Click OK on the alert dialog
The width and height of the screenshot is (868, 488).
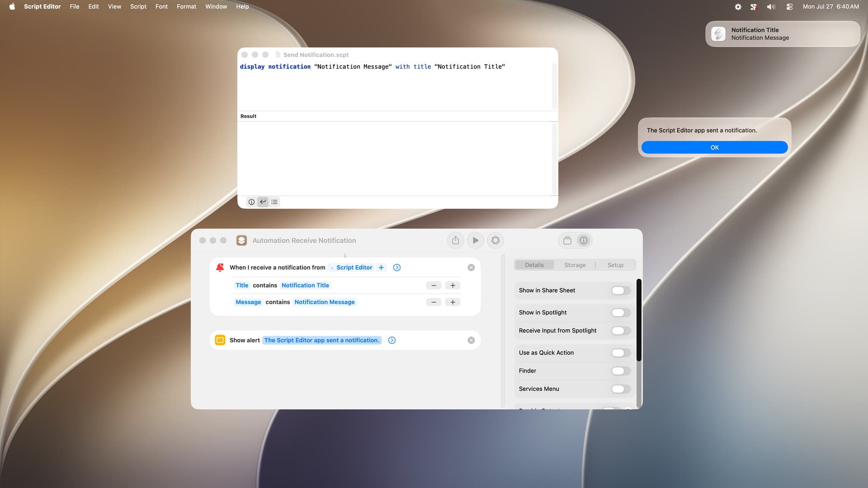[x=714, y=147]
